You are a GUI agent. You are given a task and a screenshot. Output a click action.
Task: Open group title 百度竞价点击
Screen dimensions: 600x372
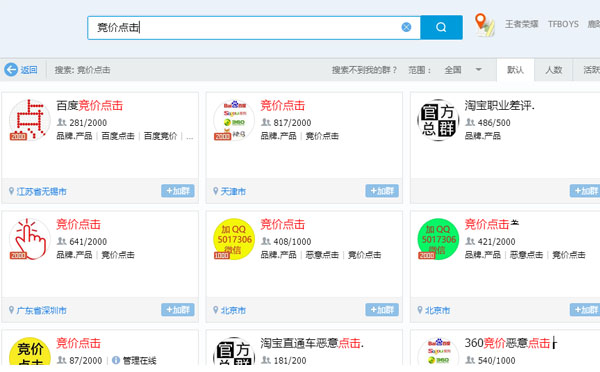[90, 106]
